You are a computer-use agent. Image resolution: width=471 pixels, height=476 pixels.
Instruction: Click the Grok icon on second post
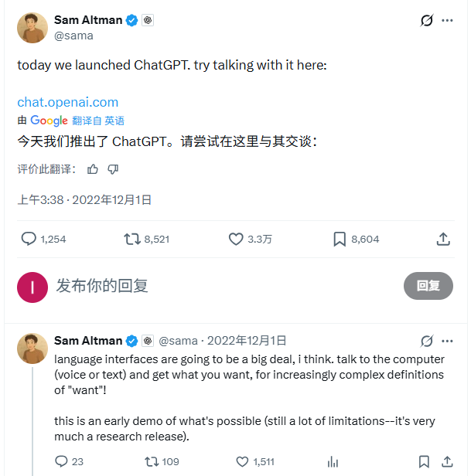pyautogui.click(x=426, y=341)
